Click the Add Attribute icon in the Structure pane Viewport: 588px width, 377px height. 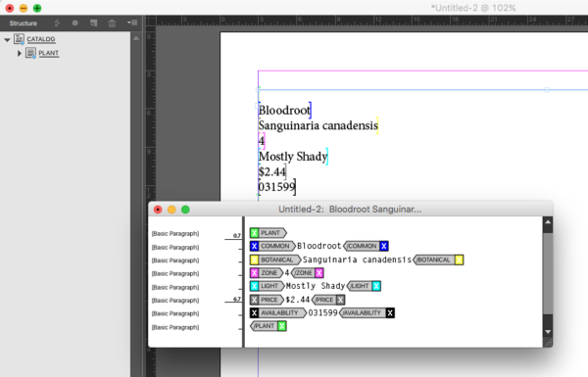point(94,24)
